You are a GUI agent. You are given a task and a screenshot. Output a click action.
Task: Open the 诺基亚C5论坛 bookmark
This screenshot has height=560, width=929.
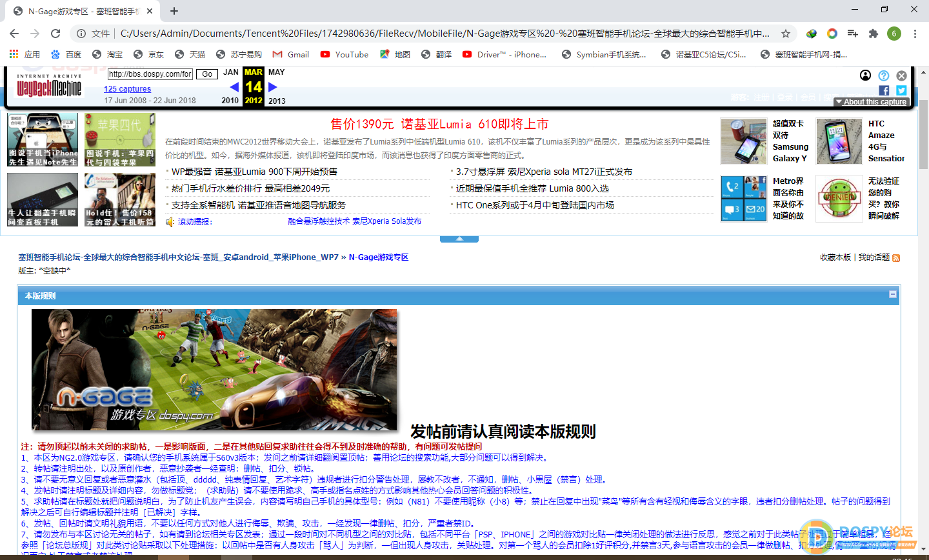(704, 54)
